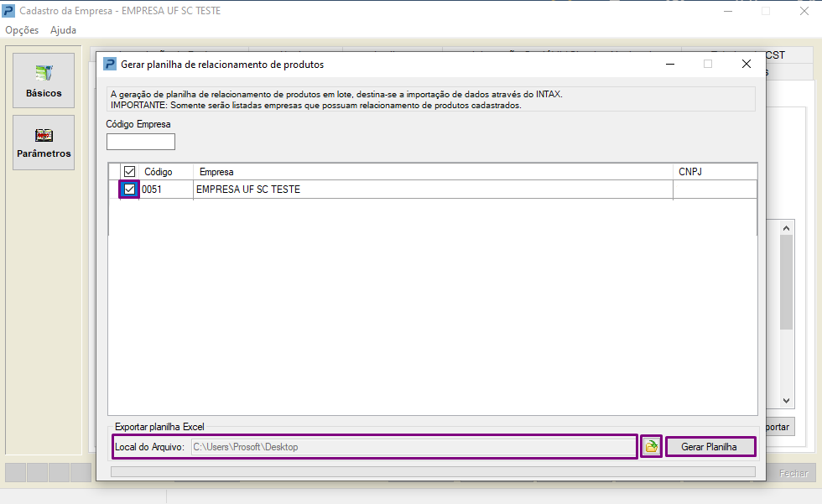Open the Ajuda menu
This screenshot has height=504, width=822.
64,30
